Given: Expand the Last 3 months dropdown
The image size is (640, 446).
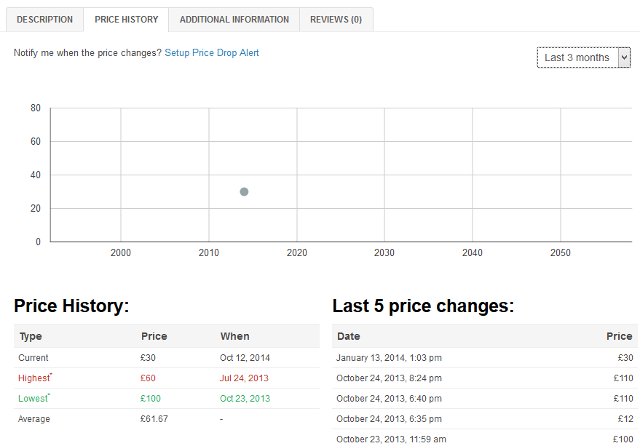Looking at the screenshot, I should point(583,58).
